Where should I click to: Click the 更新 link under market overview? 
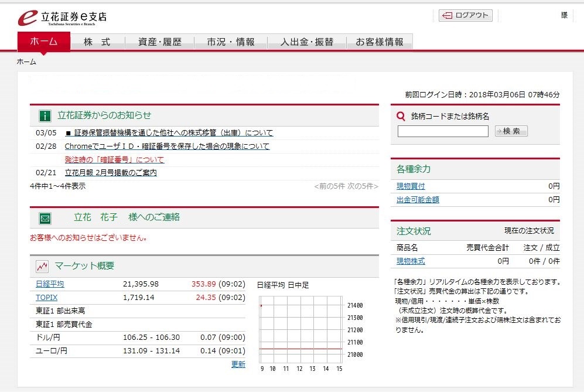click(238, 364)
